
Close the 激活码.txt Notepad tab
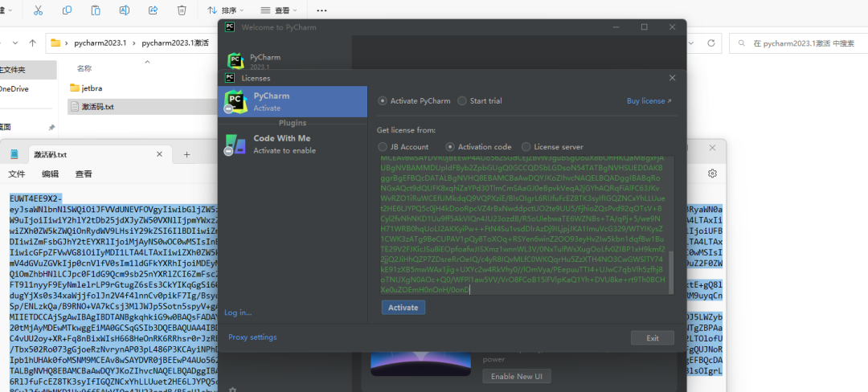coord(160,154)
